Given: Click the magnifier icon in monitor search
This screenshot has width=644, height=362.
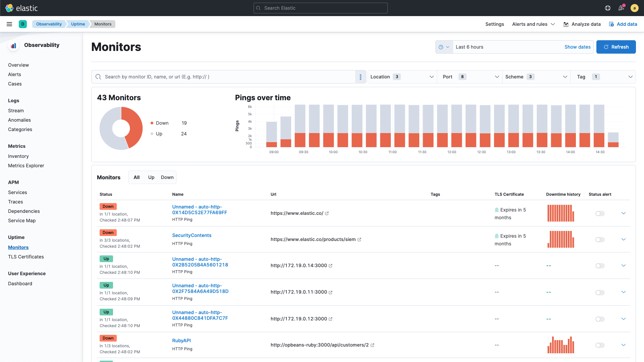Looking at the screenshot, I should pos(98,77).
